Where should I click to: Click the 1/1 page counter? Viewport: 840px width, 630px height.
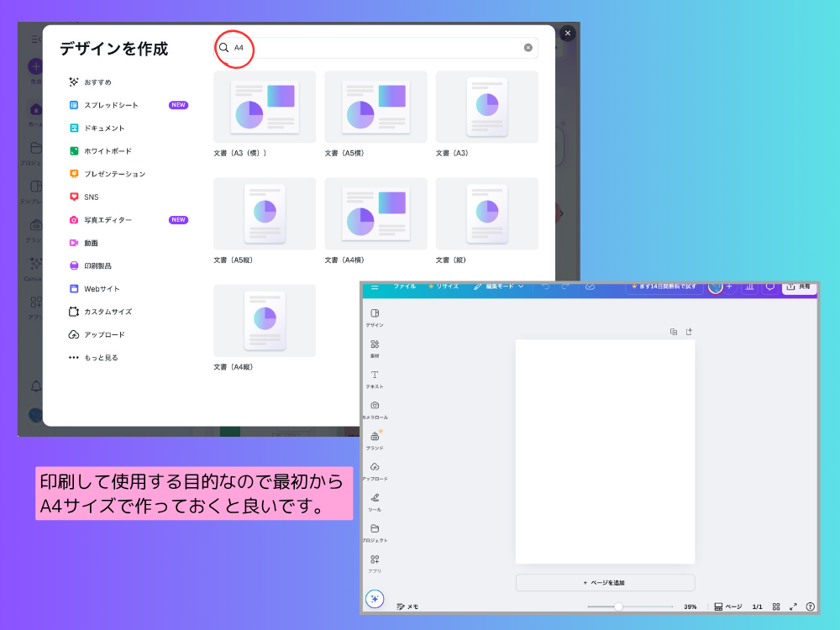757,606
